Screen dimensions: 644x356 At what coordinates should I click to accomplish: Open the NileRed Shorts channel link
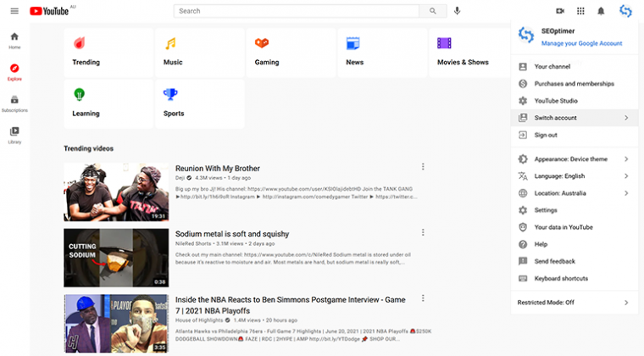[193, 244]
